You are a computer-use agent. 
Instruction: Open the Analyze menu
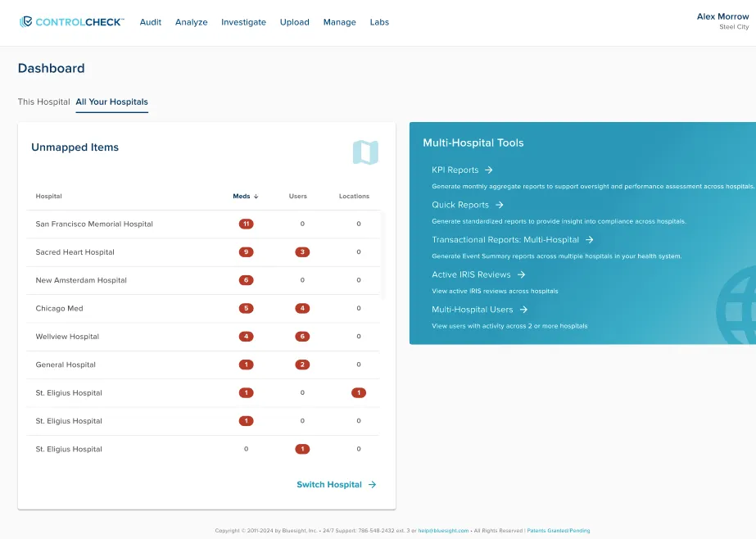[192, 22]
